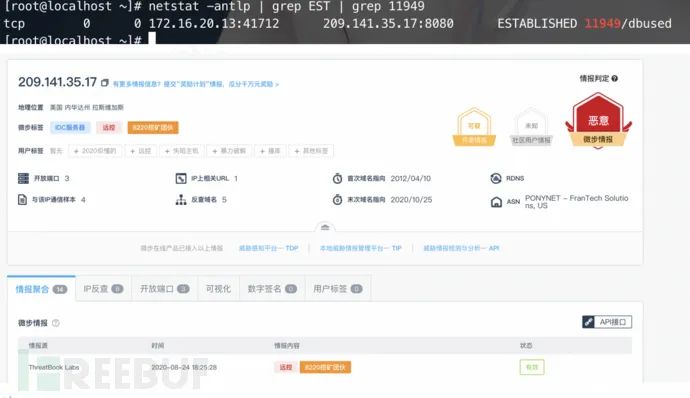Click the red 恶意 verdict badge
This screenshot has height=398, width=690.
598,120
